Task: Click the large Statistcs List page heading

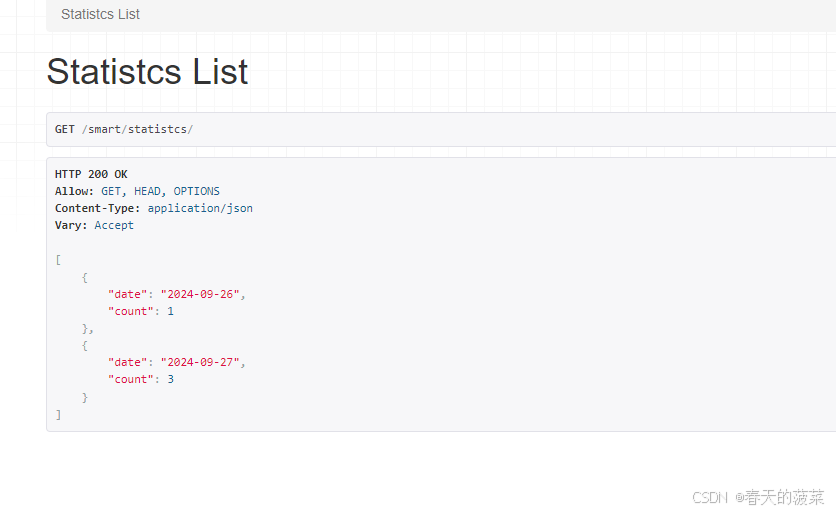Action: point(147,71)
